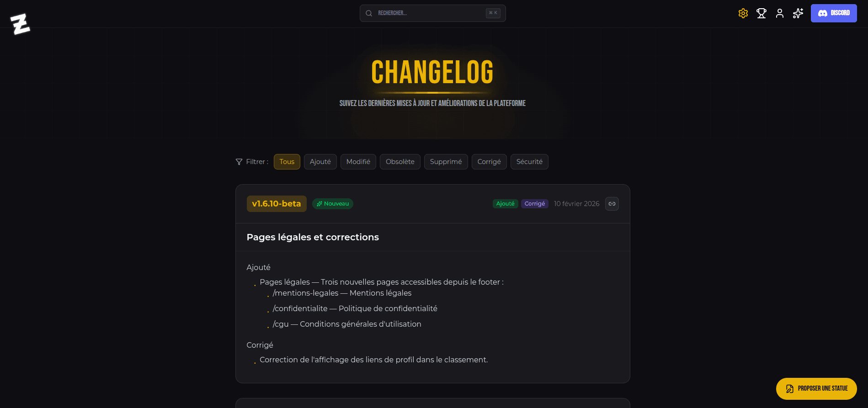Click the trophy leaderboard icon
This screenshot has width=868, height=408.
(x=761, y=13)
